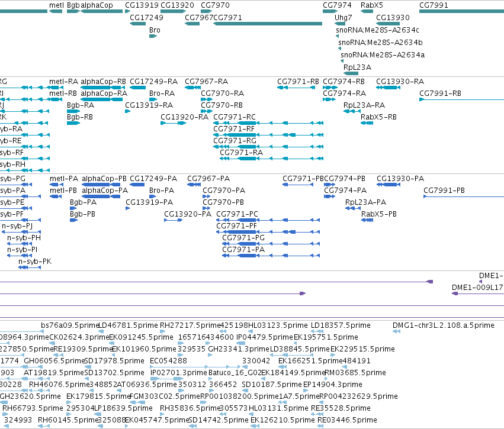Click transcript alphaCop-RA label
Viewport: 504px width, 429px height.
click(104, 93)
